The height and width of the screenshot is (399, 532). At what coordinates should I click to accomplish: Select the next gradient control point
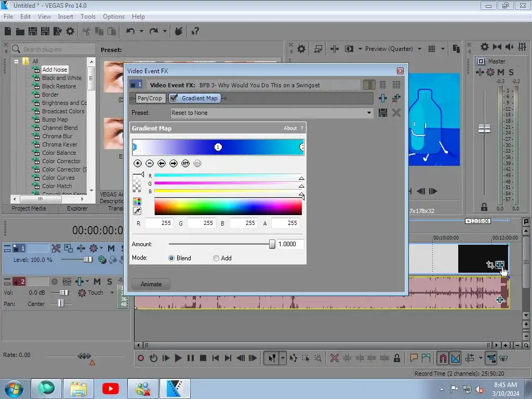tap(174, 164)
